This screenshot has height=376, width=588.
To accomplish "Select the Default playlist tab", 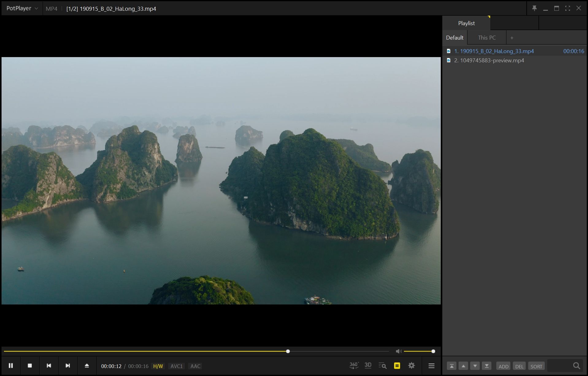I will [455, 38].
